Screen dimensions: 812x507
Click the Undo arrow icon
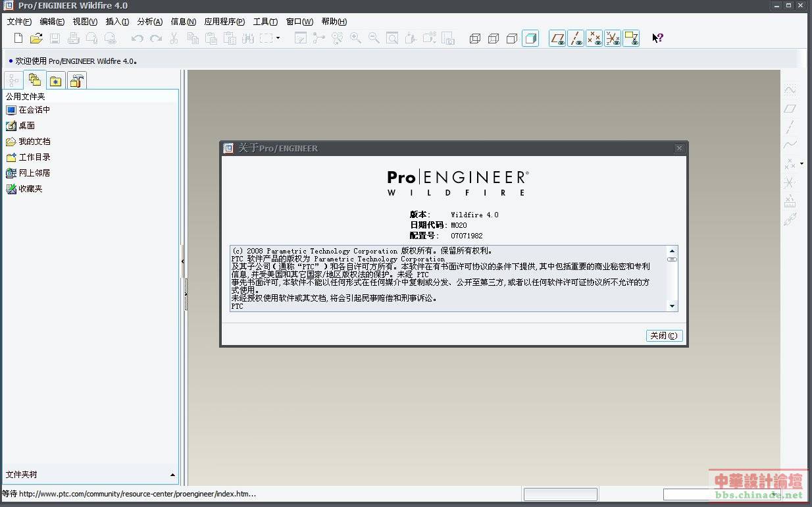(137, 38)
